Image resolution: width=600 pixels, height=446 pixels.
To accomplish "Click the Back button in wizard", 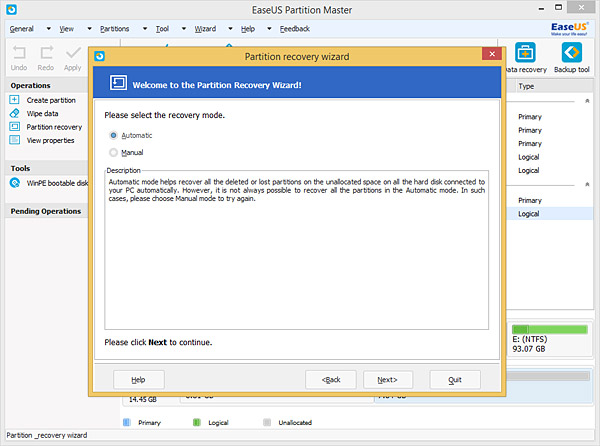I will click(331, 379).
